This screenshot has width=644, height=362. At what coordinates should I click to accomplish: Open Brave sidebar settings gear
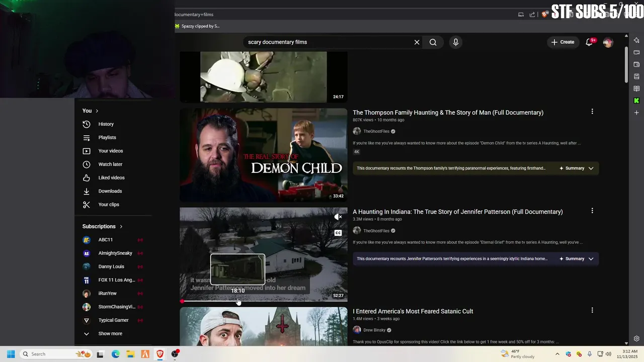click(636, 339)
